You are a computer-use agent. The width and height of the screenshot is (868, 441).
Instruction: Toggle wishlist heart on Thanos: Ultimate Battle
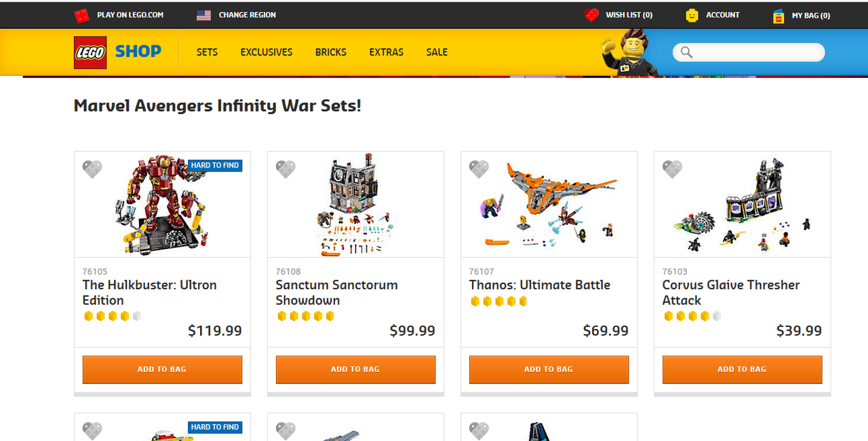479,169
